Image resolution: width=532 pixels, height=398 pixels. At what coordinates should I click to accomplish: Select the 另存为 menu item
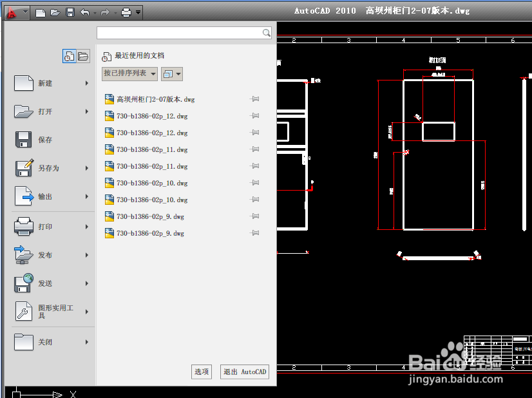coord(51,168)
